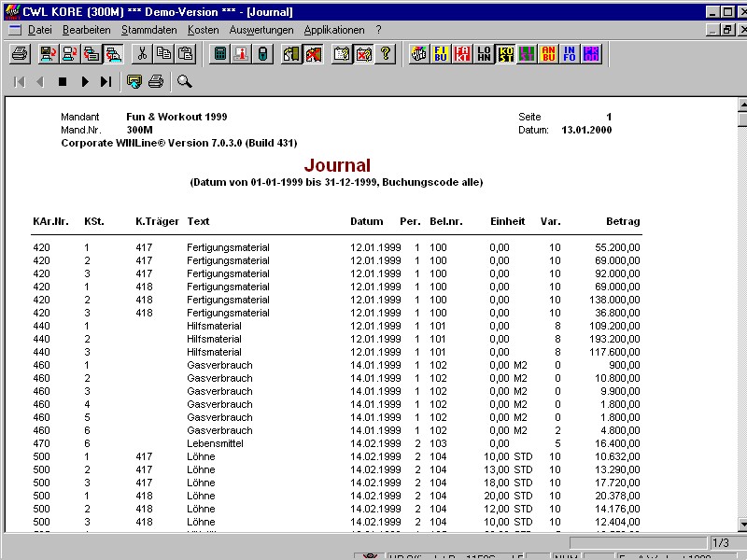This screenshot has width=747, height=560.
Task: Click the magnifier zoom icon
Action: [184, 81]
